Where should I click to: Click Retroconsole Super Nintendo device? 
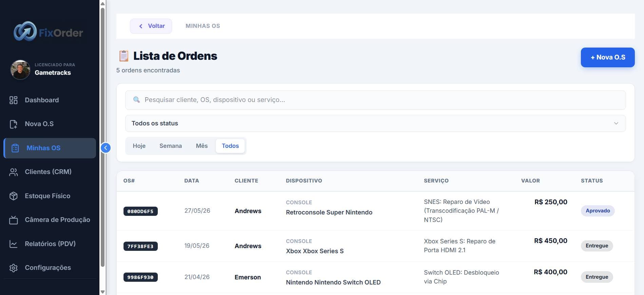coord(329,212)
